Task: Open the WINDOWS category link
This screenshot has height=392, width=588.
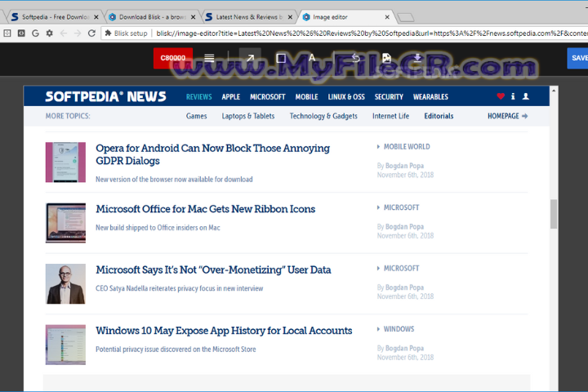Action: [399, 328]
